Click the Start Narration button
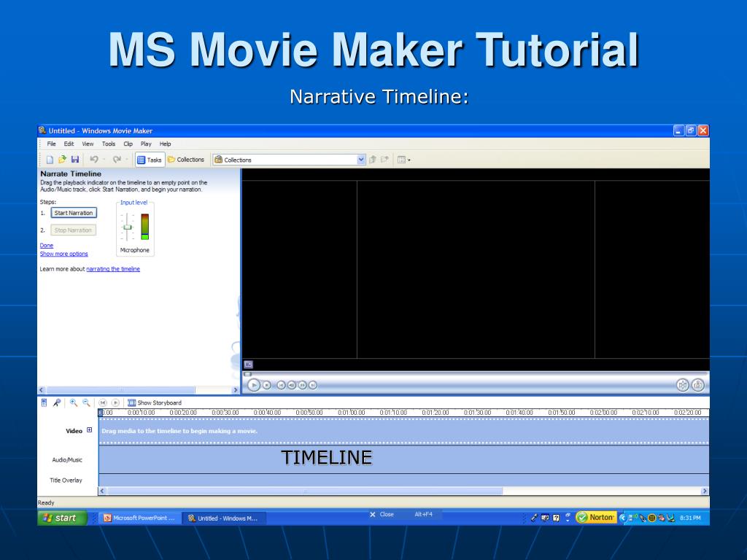This screenshot has width=747, height=560. pyautogui.click(x=74, y=213)
